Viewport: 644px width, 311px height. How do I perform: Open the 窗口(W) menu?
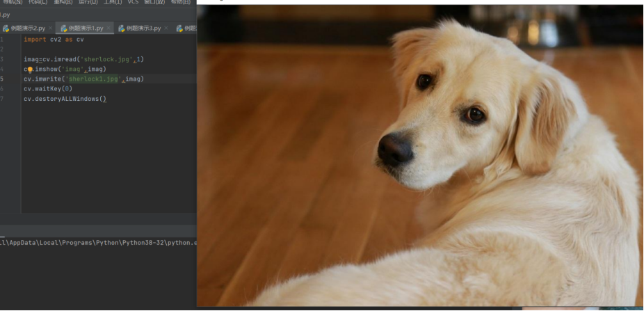(154, 2)
